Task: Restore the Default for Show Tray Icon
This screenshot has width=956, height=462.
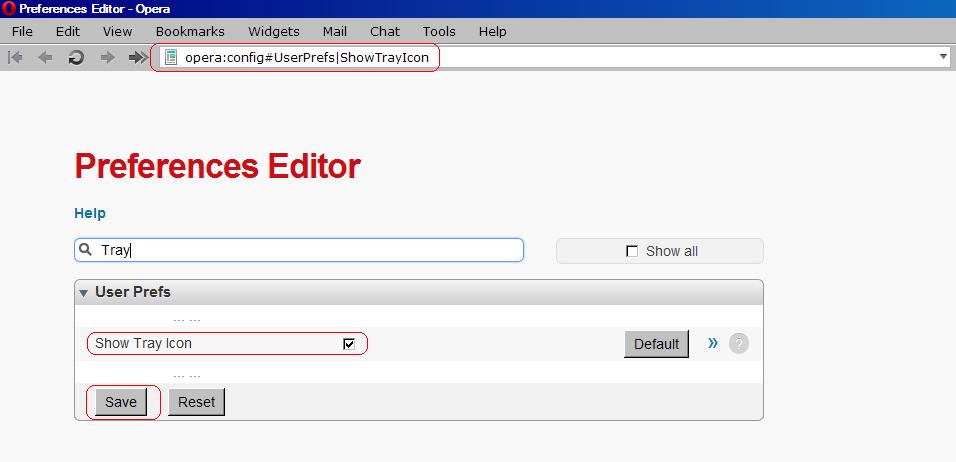Action: point(656,344)
